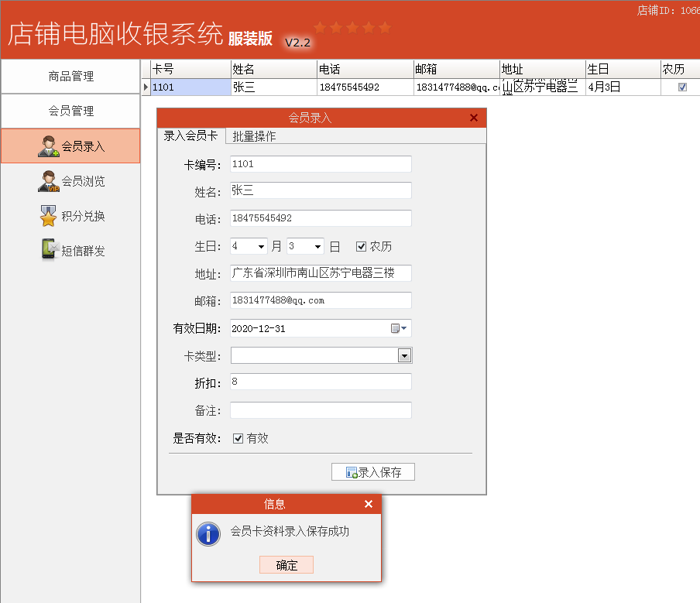Viewport: 700px width, 603px height.
Task: Select table cell 1101
Action: coord(190,87)
